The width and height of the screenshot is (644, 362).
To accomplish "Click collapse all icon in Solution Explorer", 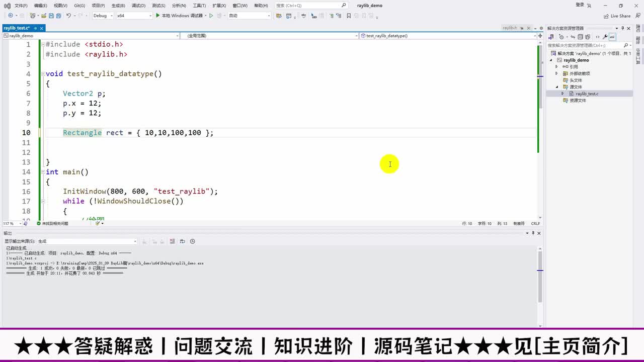I will click(x=580, y=37).
